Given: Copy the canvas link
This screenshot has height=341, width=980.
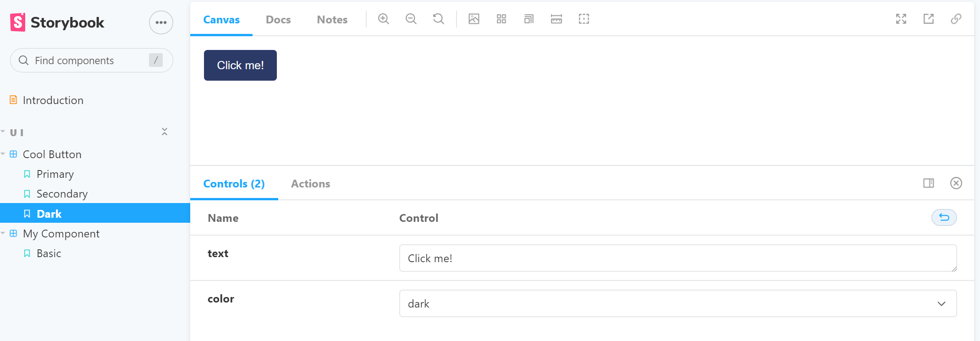Looking at the screenshot, I should click(x=956, y=19).
